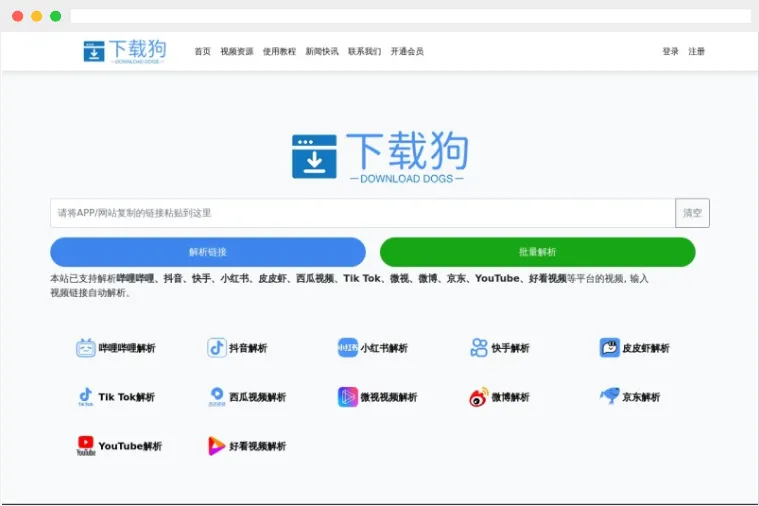The image size is (759, 506).
Task: Open 快手解析 link
Action: (510, 348)
